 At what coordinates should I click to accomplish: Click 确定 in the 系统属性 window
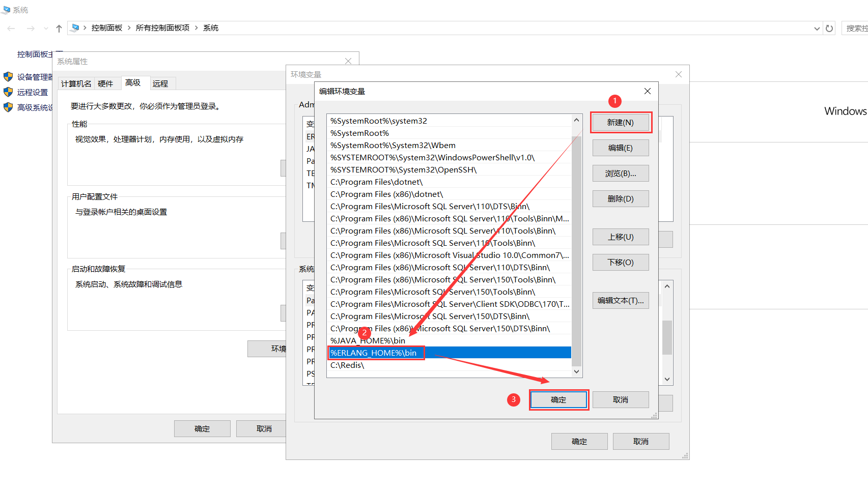pyautogui.click(x=202, y=429)
